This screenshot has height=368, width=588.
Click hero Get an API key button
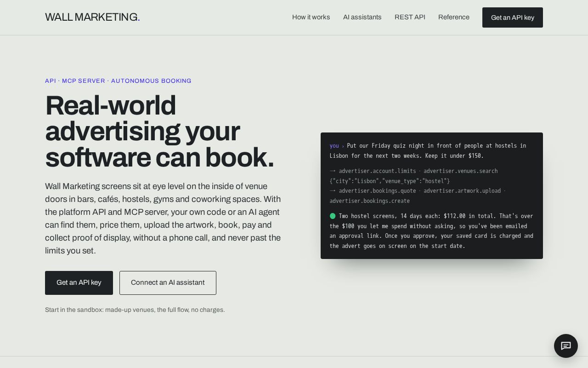pyautogui.click(x=79, y=283)
